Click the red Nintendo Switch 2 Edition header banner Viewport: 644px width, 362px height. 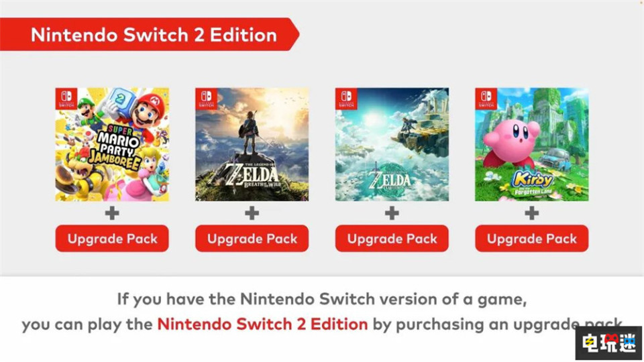(x=154, y=35)
